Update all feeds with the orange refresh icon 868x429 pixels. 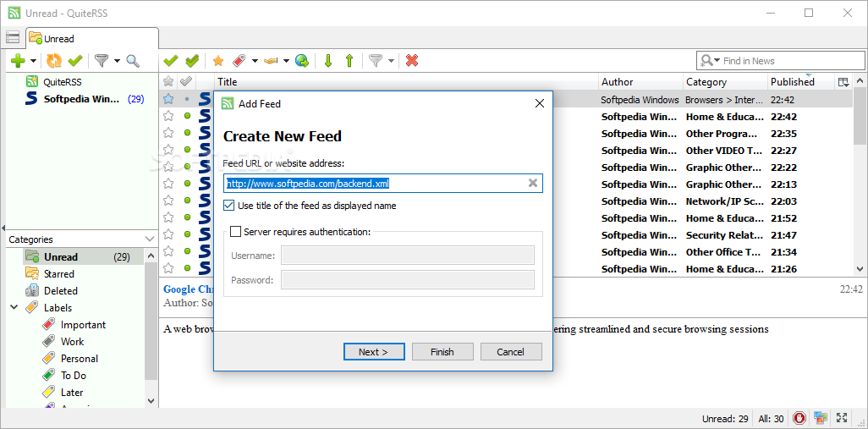point(53,61)
